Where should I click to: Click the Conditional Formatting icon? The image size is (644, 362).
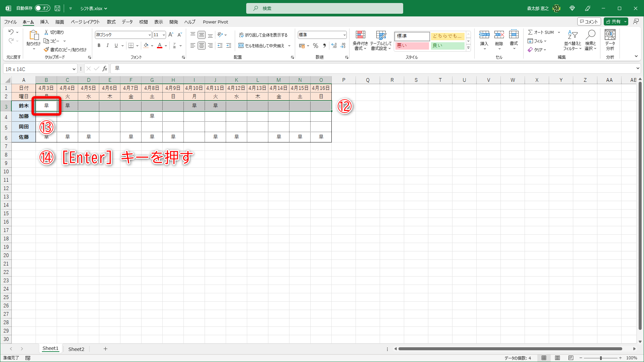360,35
